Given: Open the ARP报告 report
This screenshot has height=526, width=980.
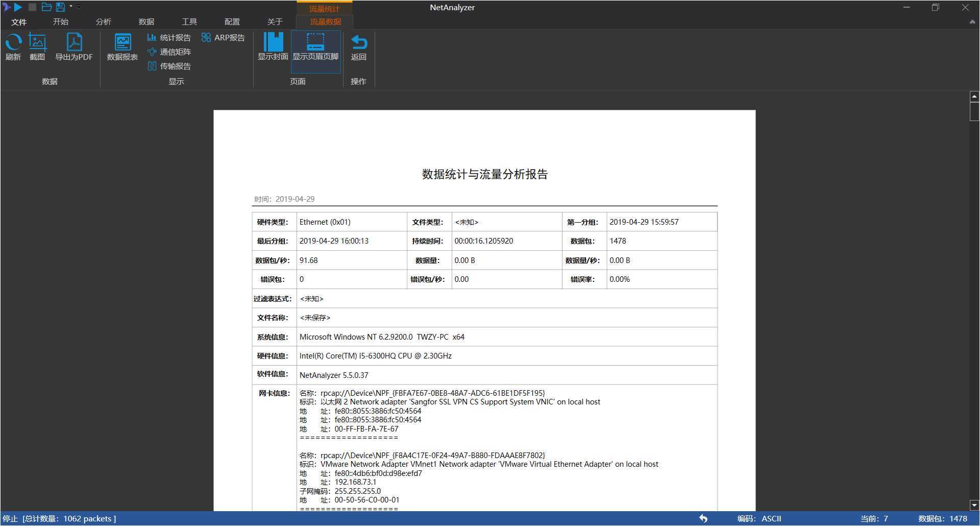Looking at the screenshot, I should point(223,37).
